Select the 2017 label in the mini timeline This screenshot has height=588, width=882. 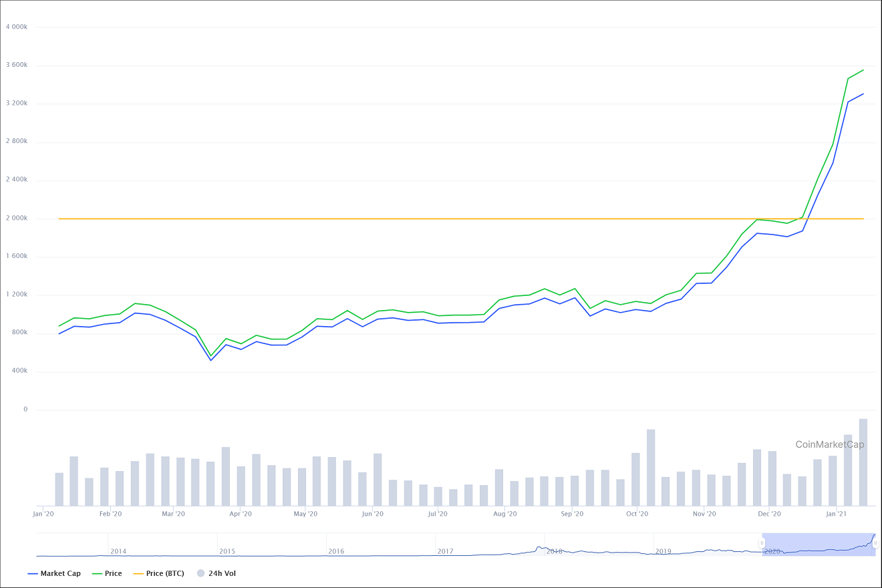tap(445, 551)
